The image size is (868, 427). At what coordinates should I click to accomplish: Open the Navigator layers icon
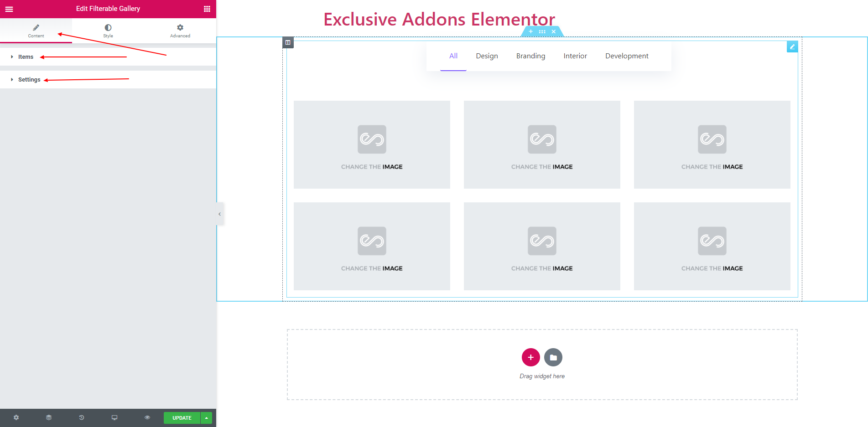49,417
